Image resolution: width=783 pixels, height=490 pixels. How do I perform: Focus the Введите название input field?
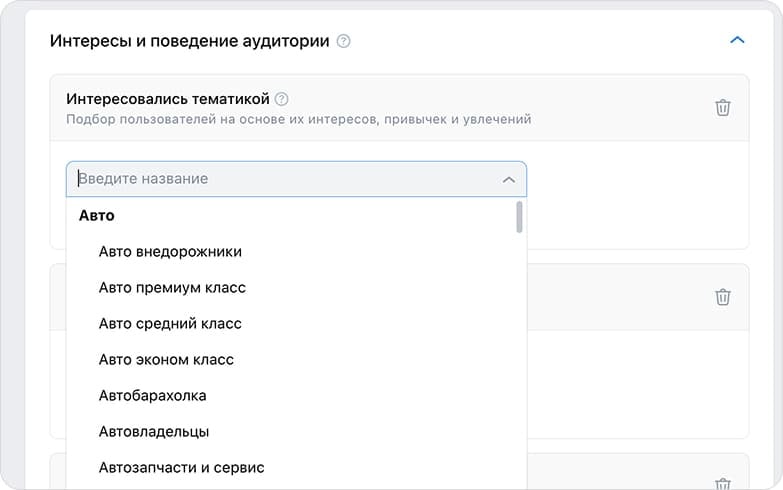[x=296, y=179]
